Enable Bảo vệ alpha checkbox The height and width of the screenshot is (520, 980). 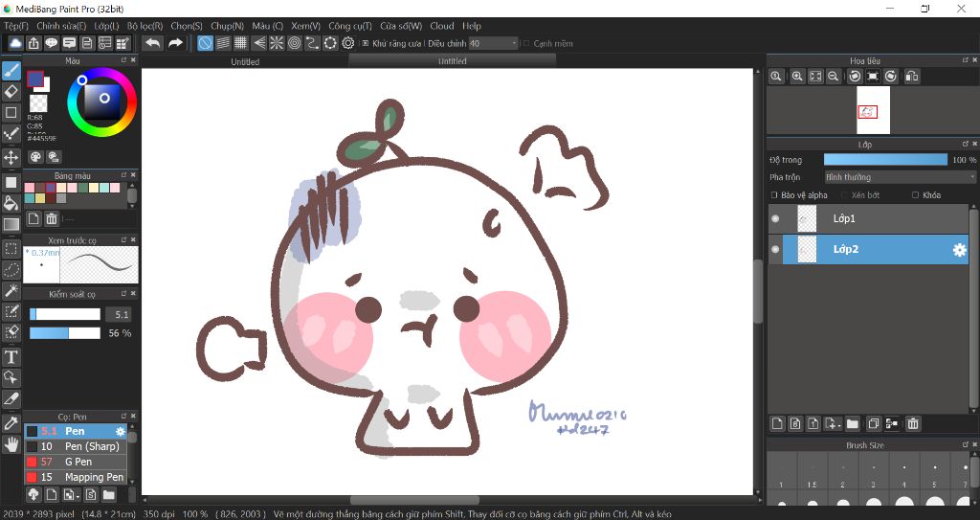774,195
